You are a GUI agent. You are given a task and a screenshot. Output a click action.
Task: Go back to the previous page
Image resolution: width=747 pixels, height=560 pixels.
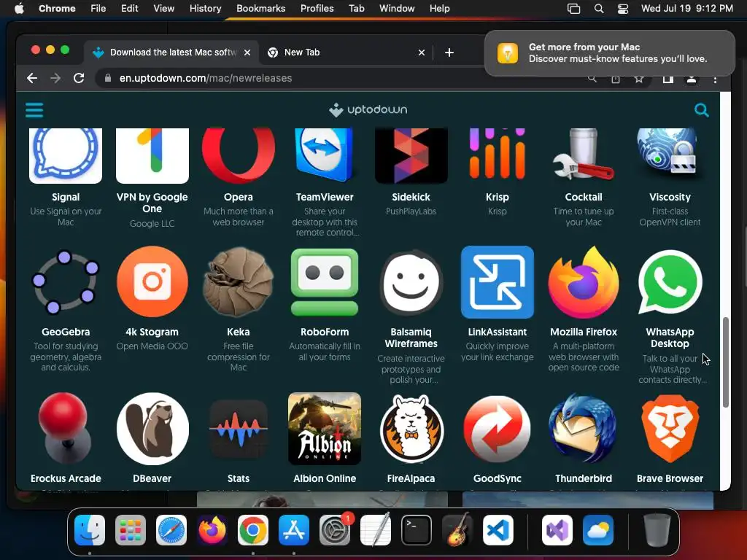coord(32,78)
